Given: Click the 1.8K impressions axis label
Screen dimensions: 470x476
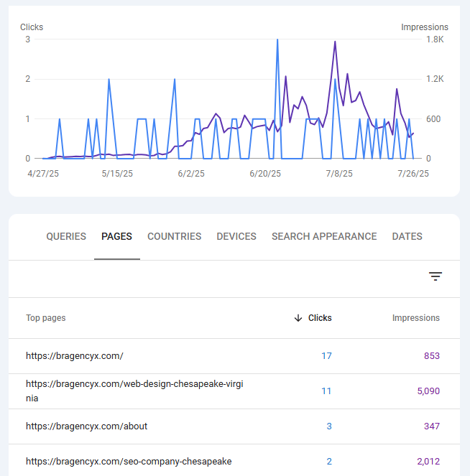Looking at the screenshot, I should coord(435,39).
